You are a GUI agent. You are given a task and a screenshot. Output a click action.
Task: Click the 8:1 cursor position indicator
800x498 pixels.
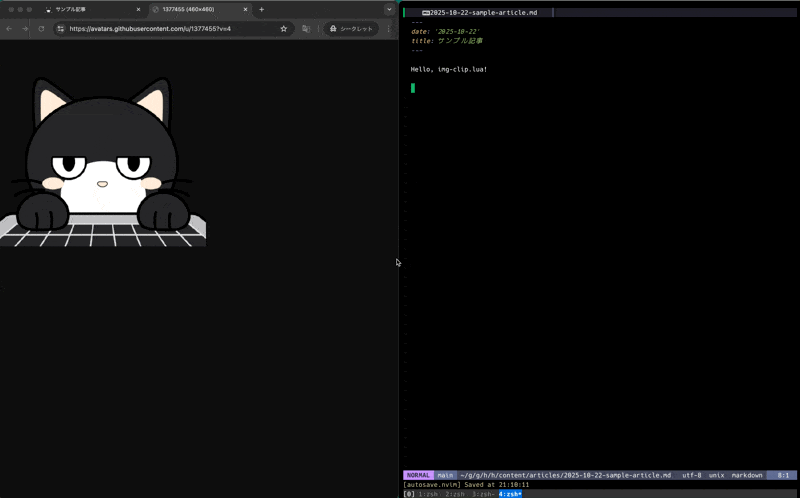click(783, 476)
